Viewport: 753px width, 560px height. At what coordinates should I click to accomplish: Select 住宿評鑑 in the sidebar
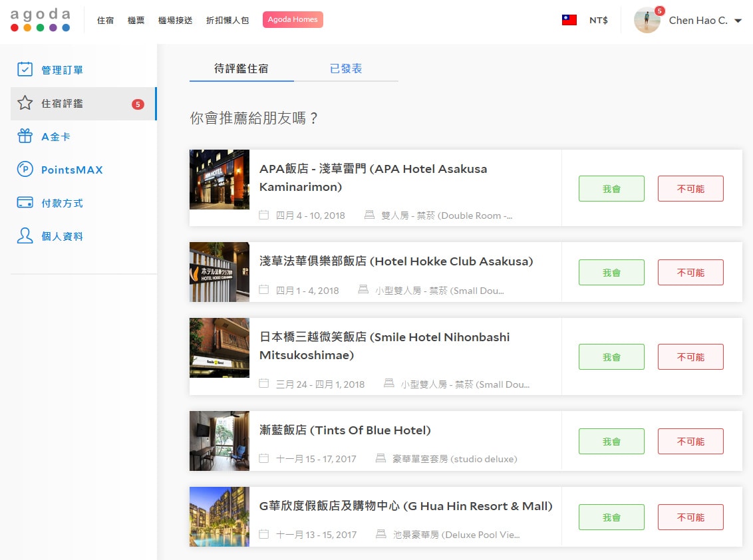coord(84,103)
